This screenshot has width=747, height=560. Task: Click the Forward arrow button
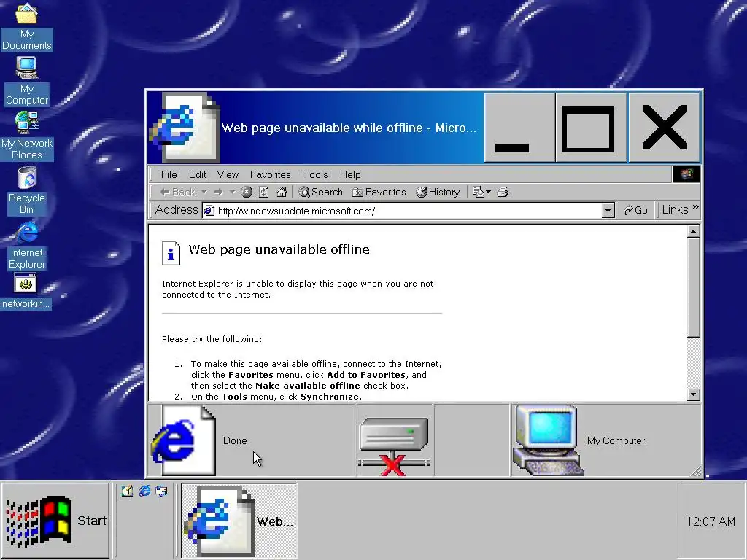(218, 192)
